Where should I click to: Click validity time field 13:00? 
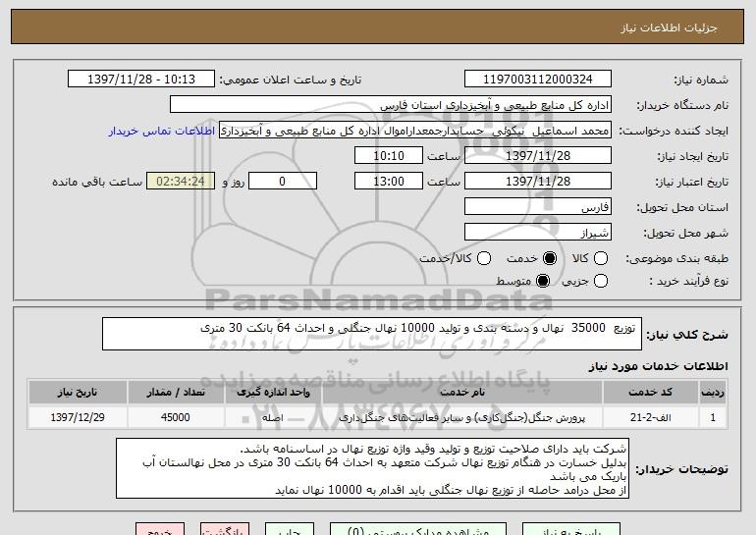(x=389, y=182)
